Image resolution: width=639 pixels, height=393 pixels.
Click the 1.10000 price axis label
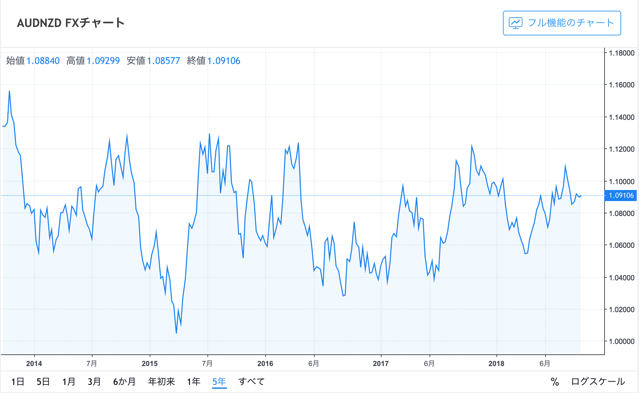tap(621, 181)
